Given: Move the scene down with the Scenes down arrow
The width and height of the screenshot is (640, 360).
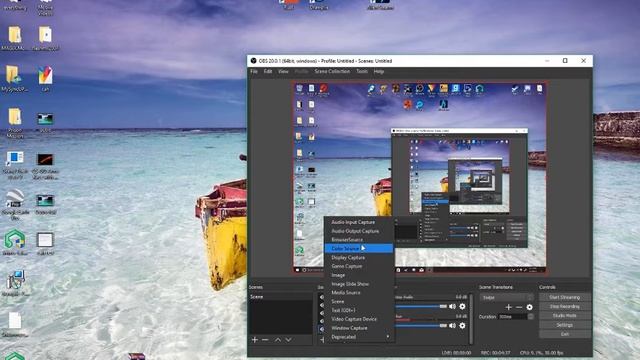Looking at the screenshot, I should tap(289, 340).
